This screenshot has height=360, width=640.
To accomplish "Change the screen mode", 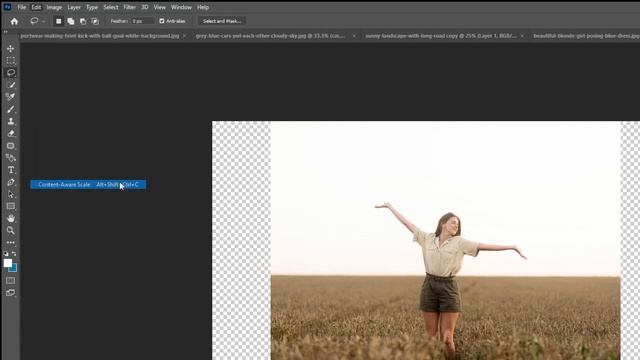I will click(x=11, y=293).
